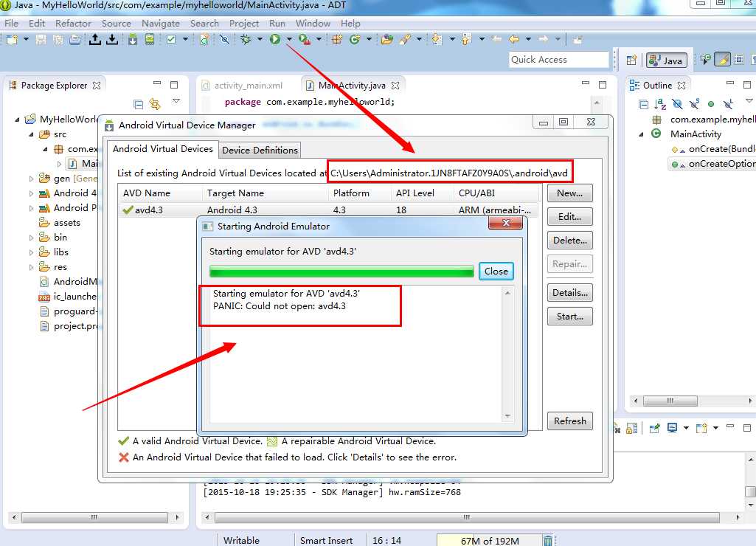Image resolution: width=756 pixels, height=546 pixels.
Task: Click the Next Annotation arrow icon
Action: click(x=437, y=39)
